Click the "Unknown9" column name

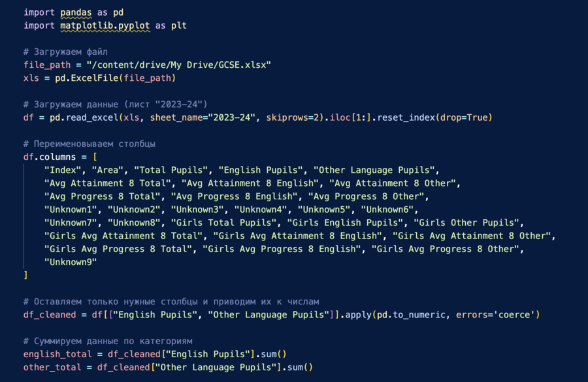71,262
